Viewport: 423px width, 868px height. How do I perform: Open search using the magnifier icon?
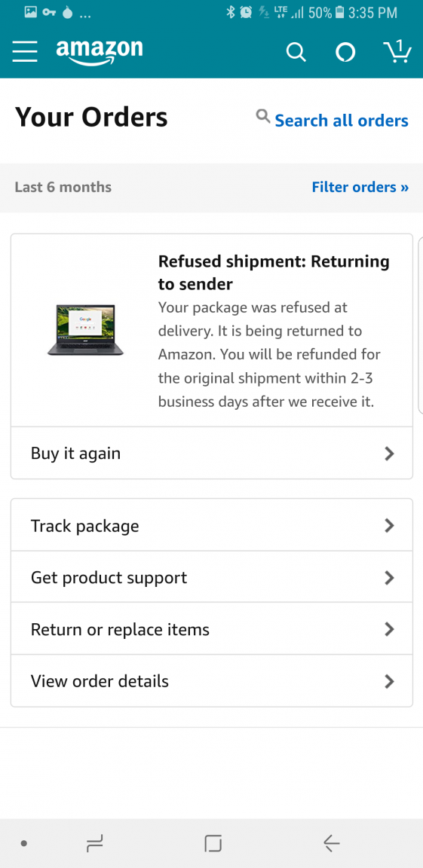296,53
